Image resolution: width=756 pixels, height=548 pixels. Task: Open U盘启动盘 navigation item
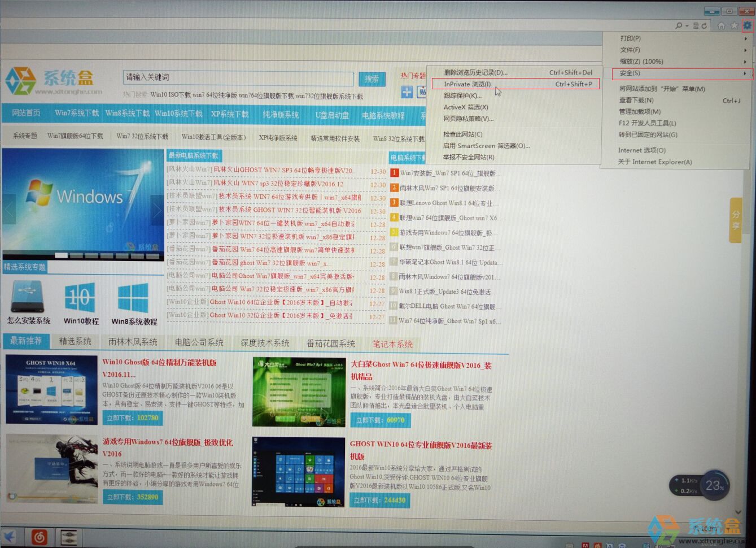[332, 115]
